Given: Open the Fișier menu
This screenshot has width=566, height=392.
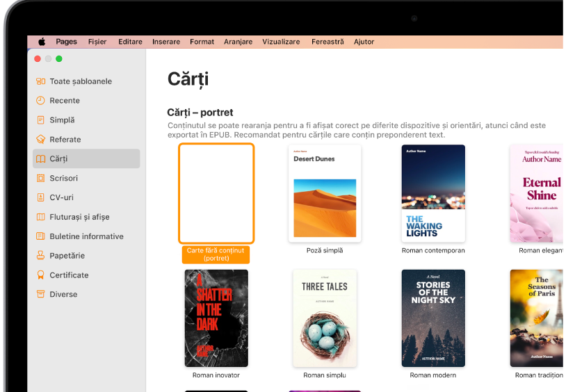Looking at the screenshot, I should (97, 42).
